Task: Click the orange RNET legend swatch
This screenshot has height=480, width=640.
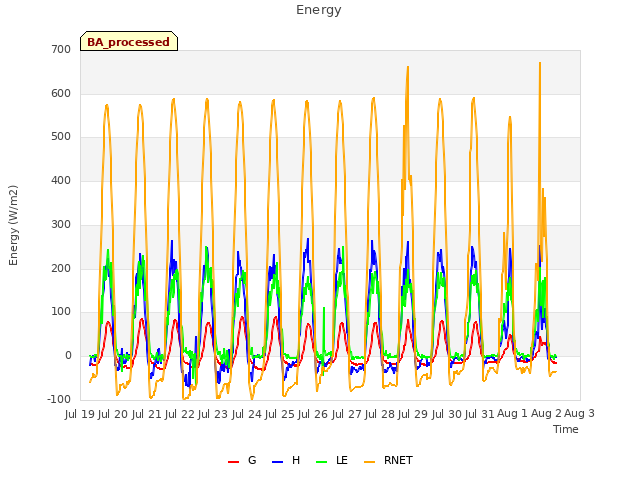Action: 369,462
